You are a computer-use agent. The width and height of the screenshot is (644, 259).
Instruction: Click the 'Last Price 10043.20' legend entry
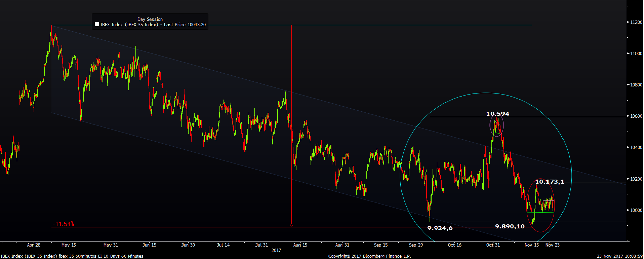pos(185,25)
